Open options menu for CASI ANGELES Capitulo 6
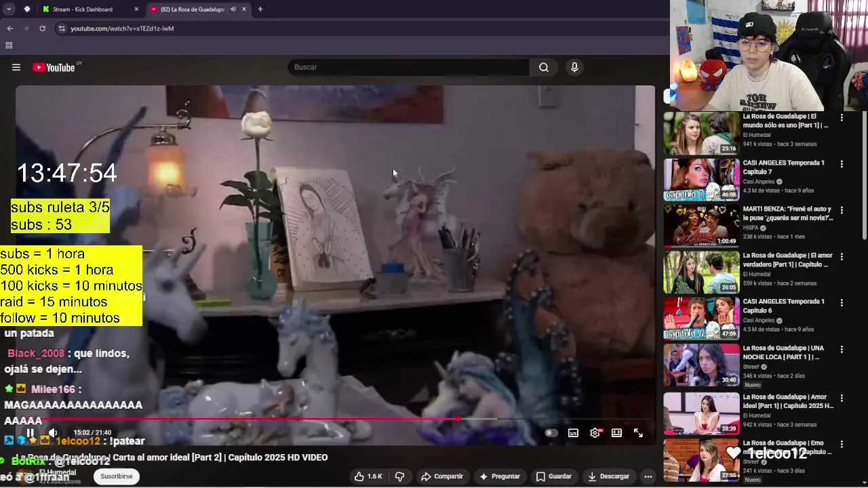Screen dimensions: 868x488 point(842,303)
